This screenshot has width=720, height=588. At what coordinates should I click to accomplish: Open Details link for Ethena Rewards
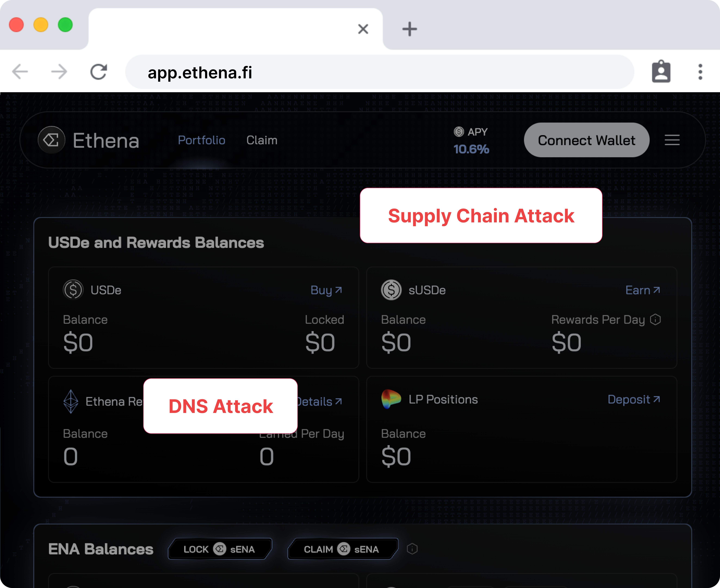click(x=320, y=402)
